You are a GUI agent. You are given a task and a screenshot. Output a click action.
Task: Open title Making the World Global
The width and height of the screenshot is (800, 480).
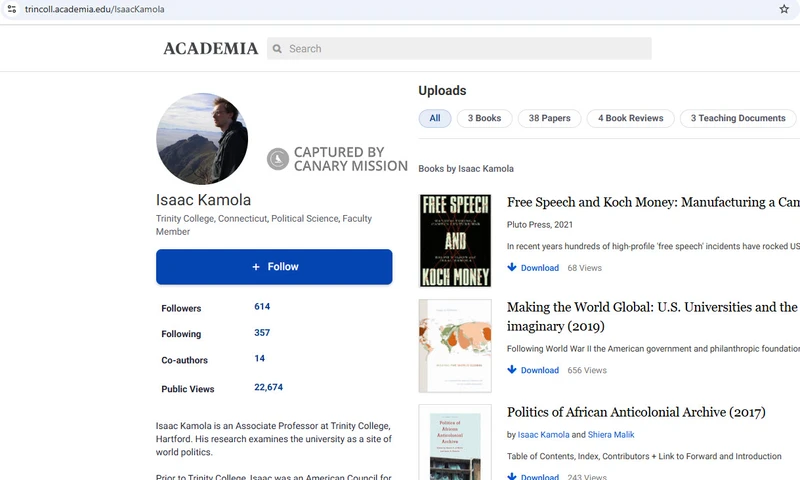653,316
